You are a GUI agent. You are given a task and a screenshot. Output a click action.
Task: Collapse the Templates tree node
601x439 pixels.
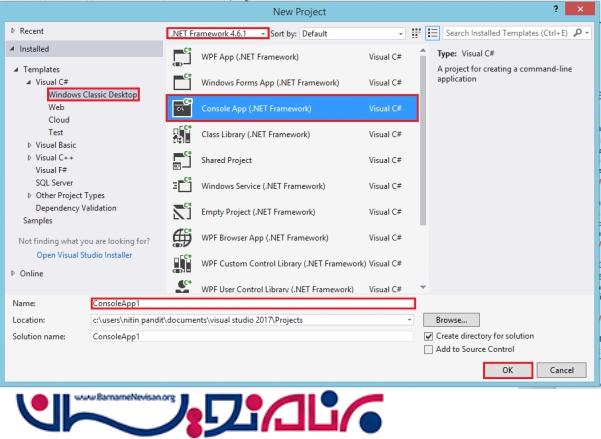click(x=16, y=69)
